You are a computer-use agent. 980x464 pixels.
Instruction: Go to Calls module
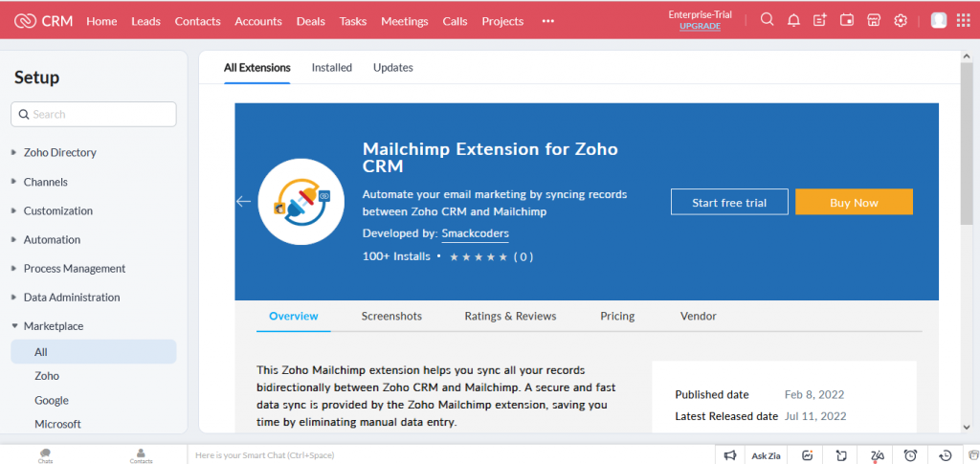[x=455, y=21]
